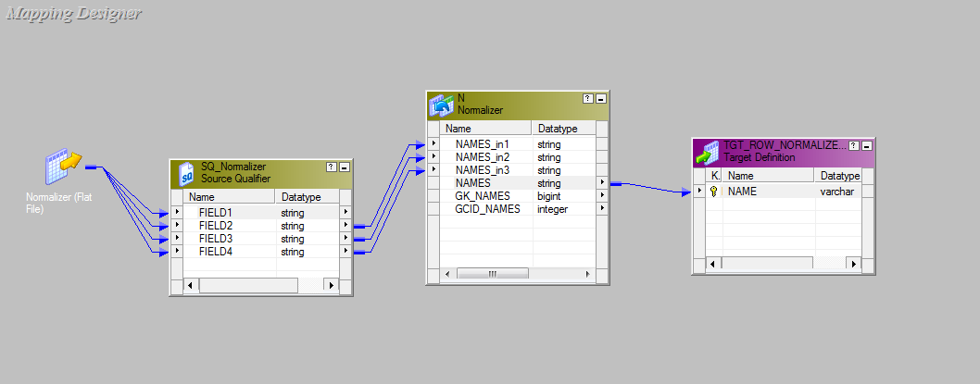The image size is (980, 384).
Task: Select the GK_NAMES port row
Action: (x=518, y=196)
